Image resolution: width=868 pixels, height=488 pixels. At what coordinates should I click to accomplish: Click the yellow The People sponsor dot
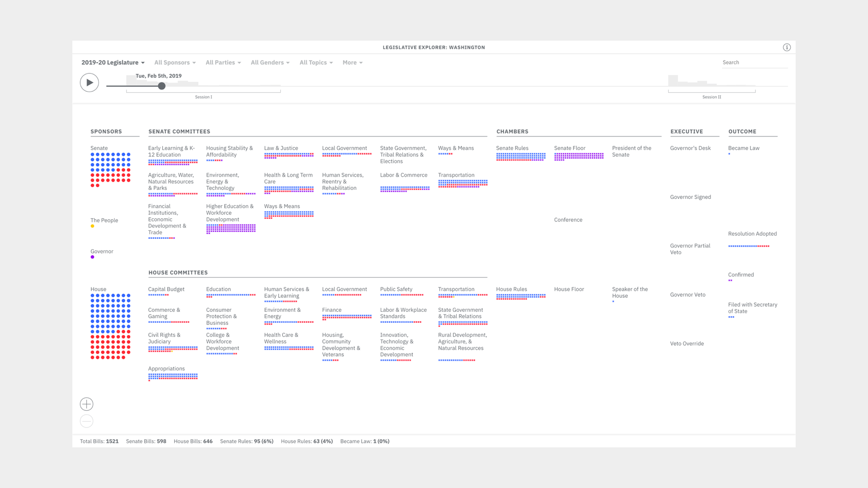(92, 226)
